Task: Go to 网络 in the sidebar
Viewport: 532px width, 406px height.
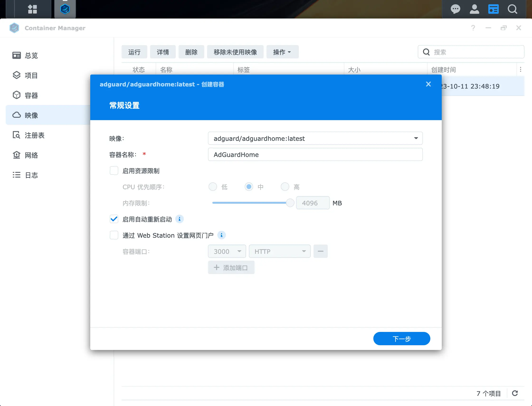Action: tap(31, 155)
